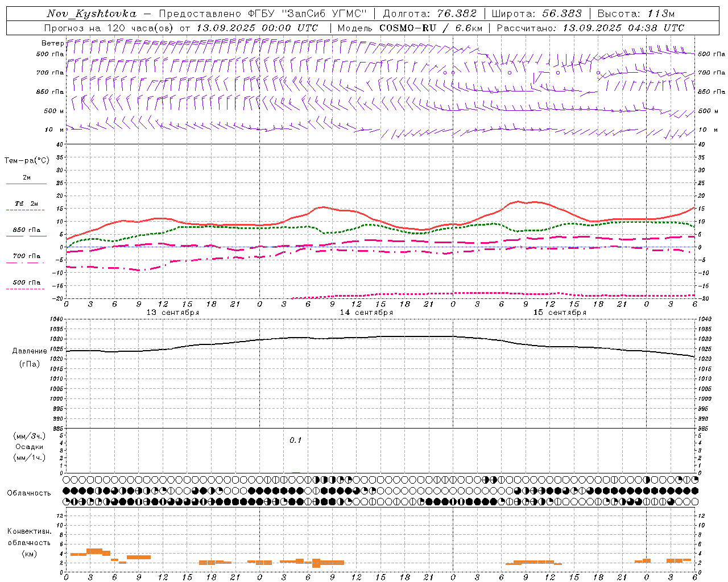Click the Осадки precipitation label
The height and width of the screenshot is (582, 728).
(x=30, y=447)
